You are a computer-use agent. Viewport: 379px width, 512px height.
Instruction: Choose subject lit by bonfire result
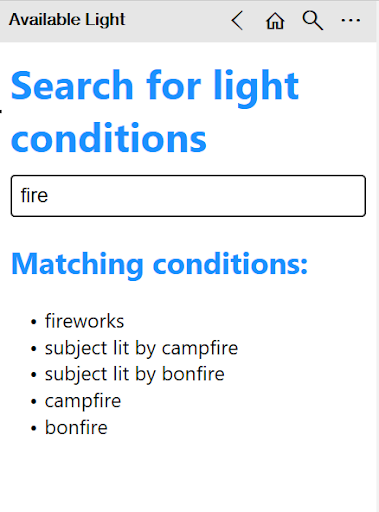pyautogui.click(x=135, y=375)
